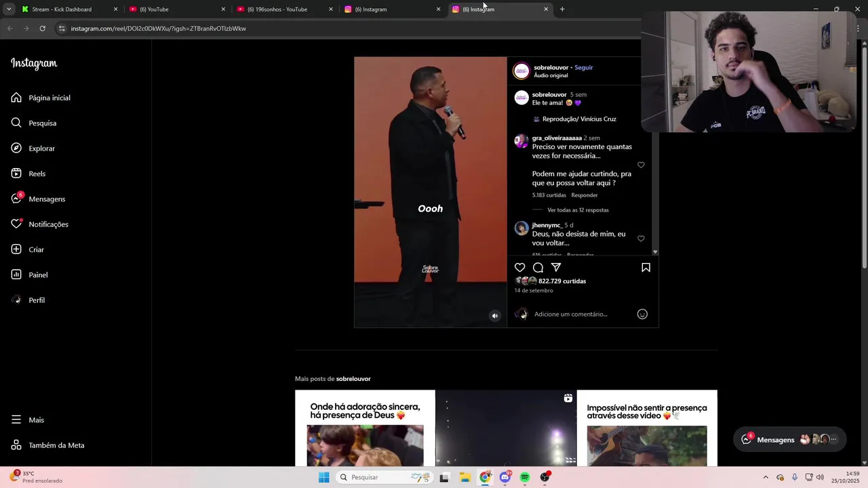Image resolution: width=868 pixels, height=488 pixels.
Task: Open Página inicial in sidebar
Action: point(41,98)
